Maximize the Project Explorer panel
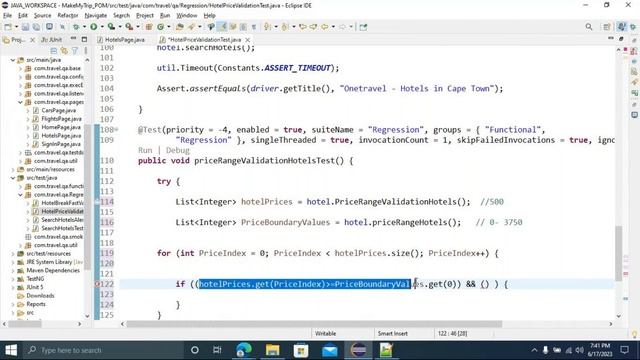The height and width of the screenshot is (360, 640). pyautogui.click(x=84, y=39)
